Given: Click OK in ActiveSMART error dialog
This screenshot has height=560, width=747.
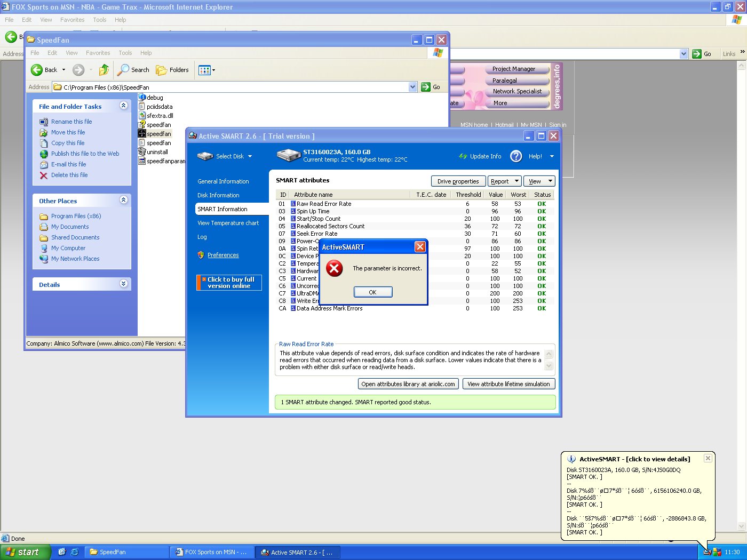Looking at the screenshot, I should [x=373, y=292].
